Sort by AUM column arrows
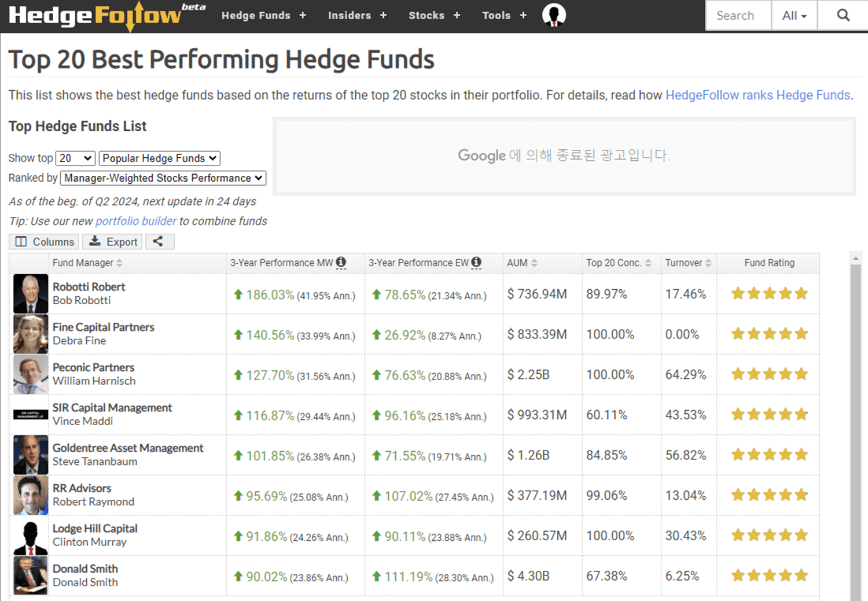 (534, 263)
